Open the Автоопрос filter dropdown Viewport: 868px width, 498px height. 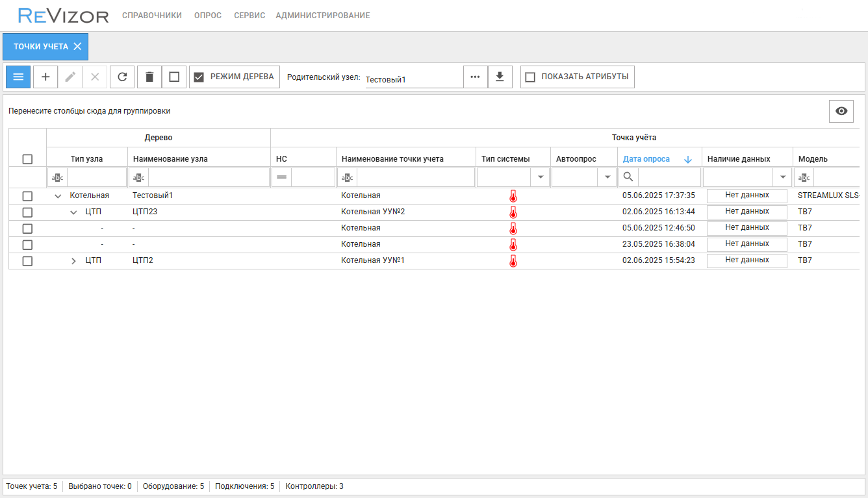(607, 177)
